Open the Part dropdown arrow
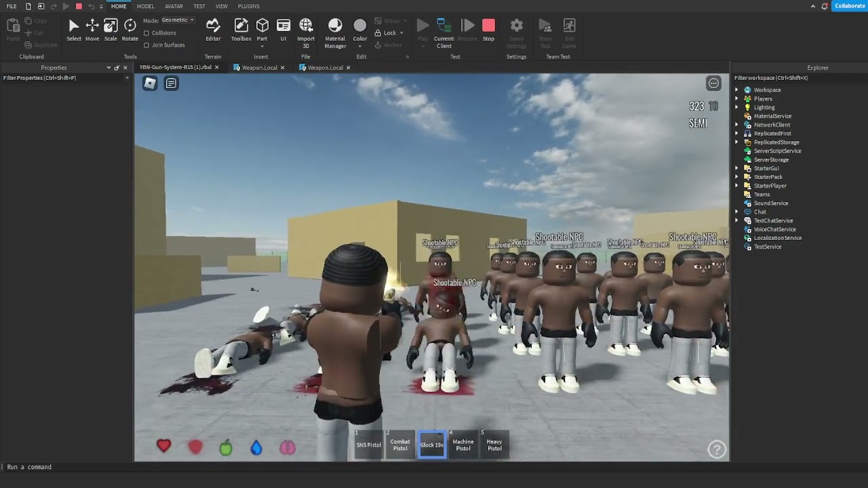This screenshot has width=868, height=488. click(262, 46)
